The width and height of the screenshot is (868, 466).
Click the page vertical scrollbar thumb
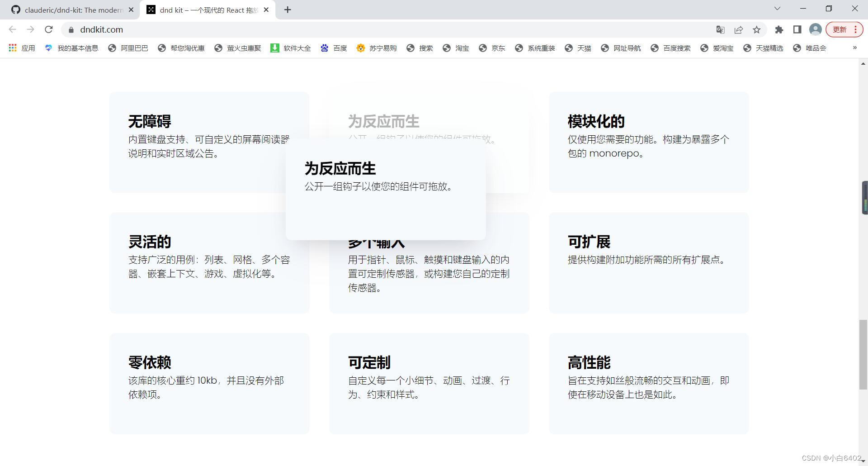click(863, 354)
